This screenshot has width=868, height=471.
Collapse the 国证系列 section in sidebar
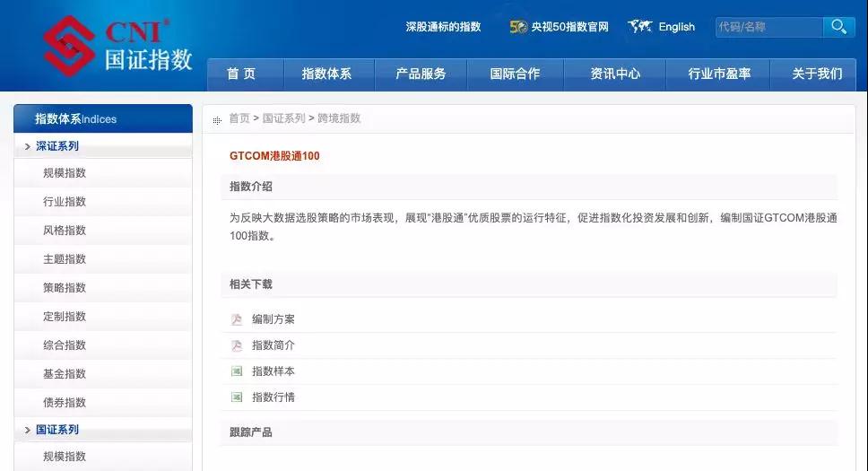tap(57, 430)
